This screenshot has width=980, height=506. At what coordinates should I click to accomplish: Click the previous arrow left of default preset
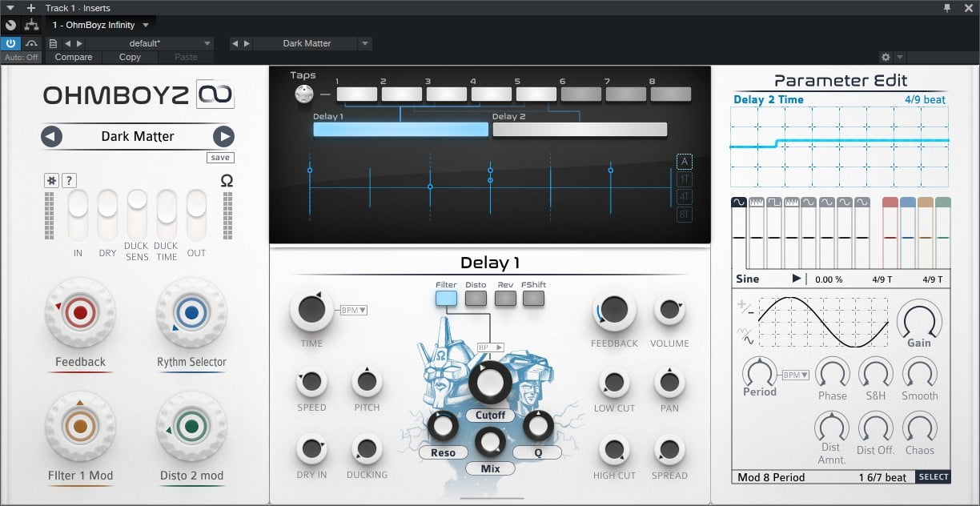(67, 43)
